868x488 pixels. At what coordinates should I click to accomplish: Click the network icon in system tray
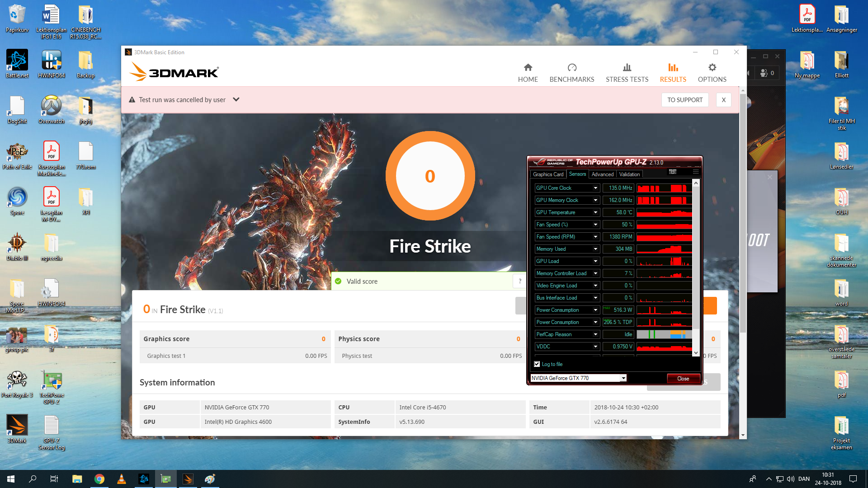point(780,479)
